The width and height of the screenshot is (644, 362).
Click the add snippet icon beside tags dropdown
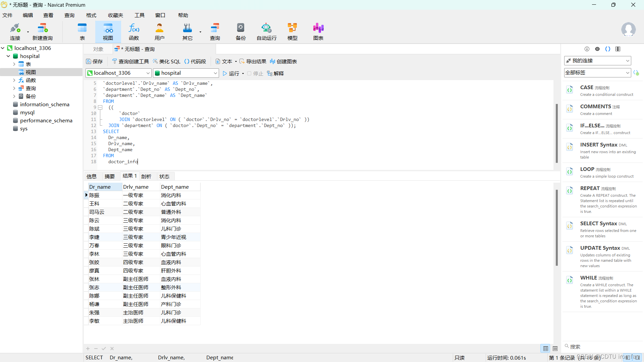[636, 73]
